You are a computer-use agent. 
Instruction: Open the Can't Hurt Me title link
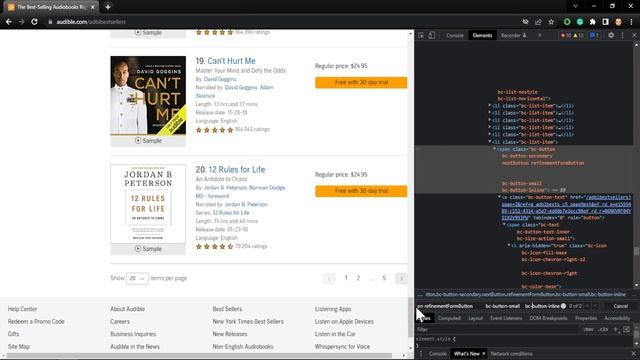pos(231,61)
